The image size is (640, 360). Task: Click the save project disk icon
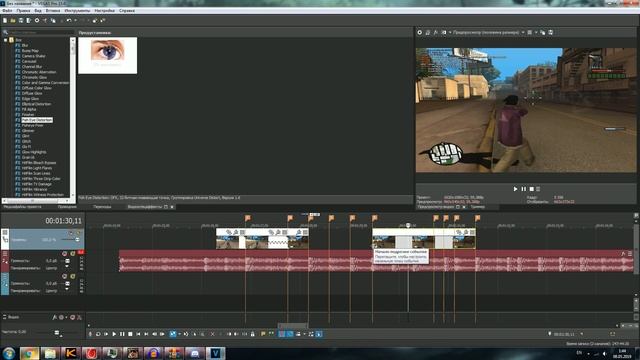click(21, 20)
